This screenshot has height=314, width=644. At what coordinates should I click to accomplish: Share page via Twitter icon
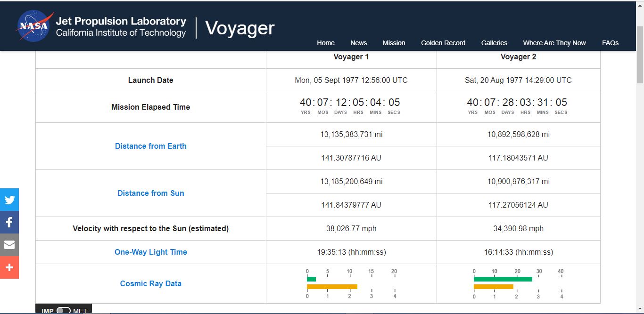coord(9,200)
